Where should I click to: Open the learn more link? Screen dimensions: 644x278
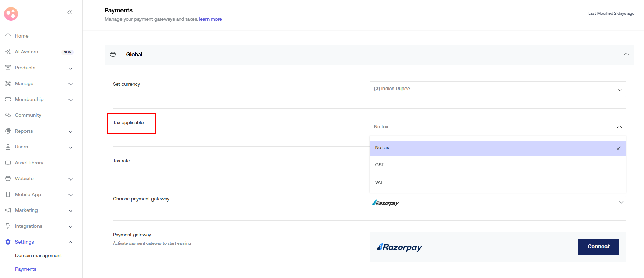(210, 19)
